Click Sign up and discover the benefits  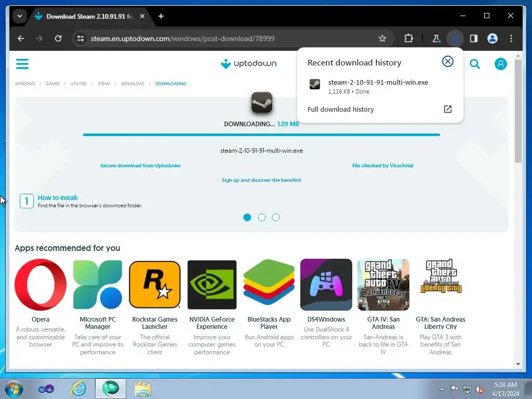262,180
